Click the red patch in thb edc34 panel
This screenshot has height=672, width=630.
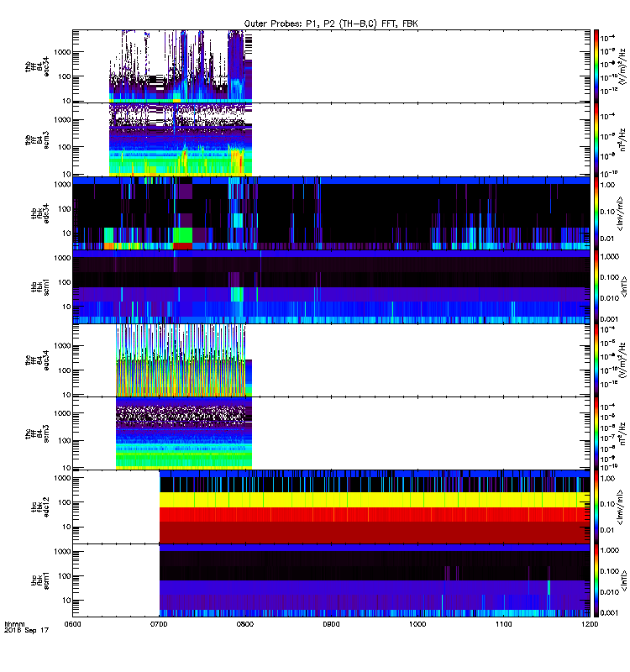(182, 246)
